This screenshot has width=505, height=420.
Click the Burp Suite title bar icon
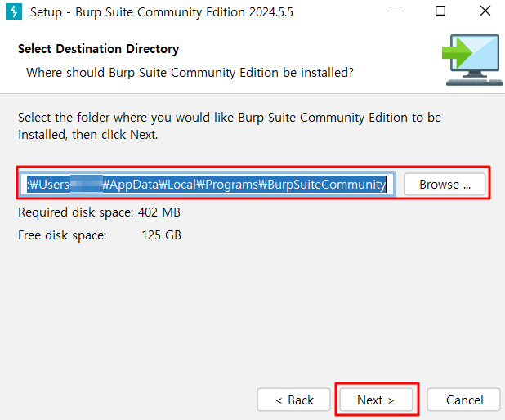tap(14, 11)
